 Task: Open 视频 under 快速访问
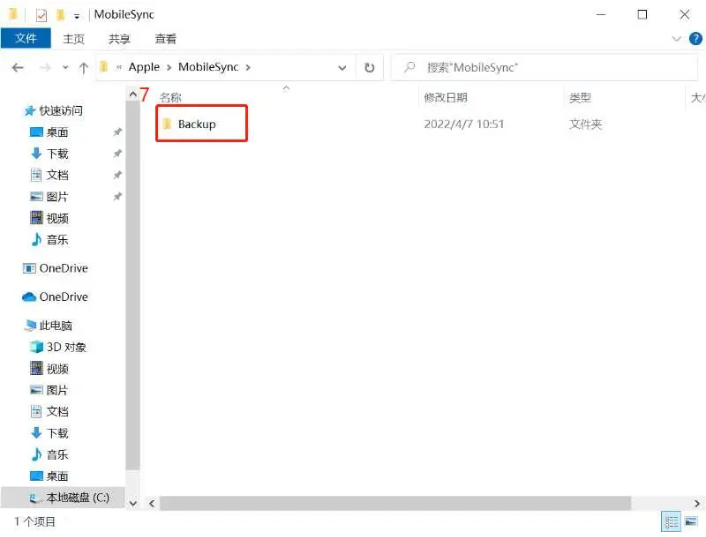click(50, 218)
